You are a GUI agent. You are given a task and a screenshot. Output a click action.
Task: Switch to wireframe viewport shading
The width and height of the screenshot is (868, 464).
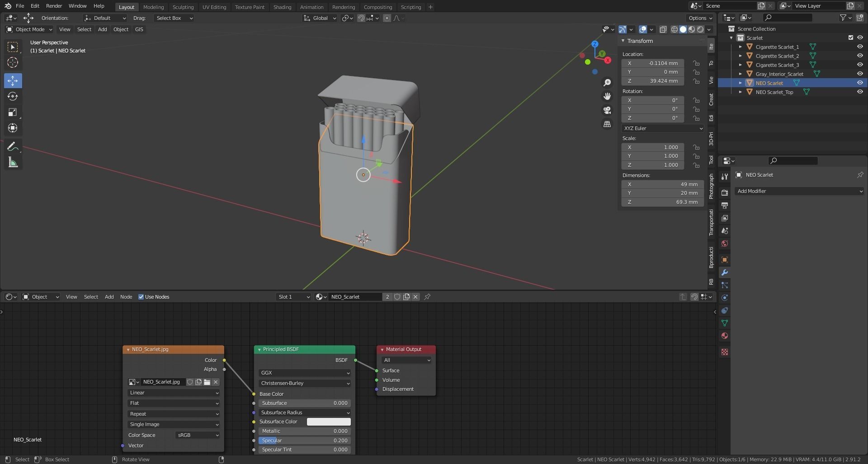click(675, 29)
